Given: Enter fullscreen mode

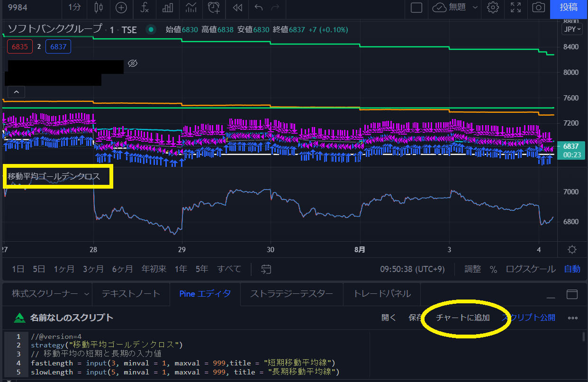Looking at the screenshot, I should (516, 8).
